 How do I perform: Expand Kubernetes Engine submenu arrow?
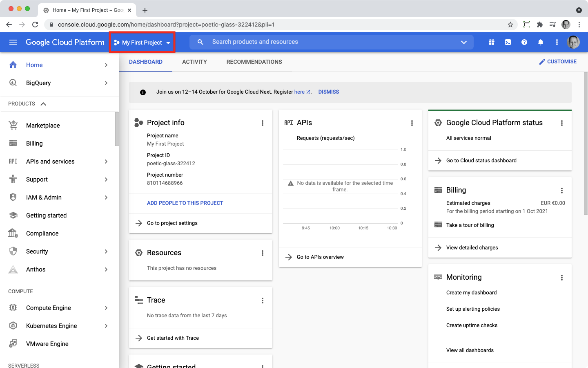tap(106, 326)
